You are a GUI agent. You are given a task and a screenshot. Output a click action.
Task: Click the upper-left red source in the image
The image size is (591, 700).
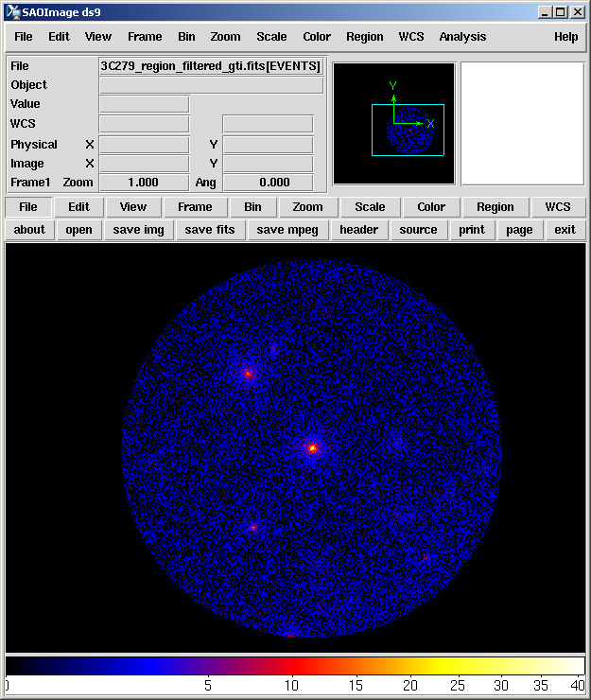coord(248,374)
